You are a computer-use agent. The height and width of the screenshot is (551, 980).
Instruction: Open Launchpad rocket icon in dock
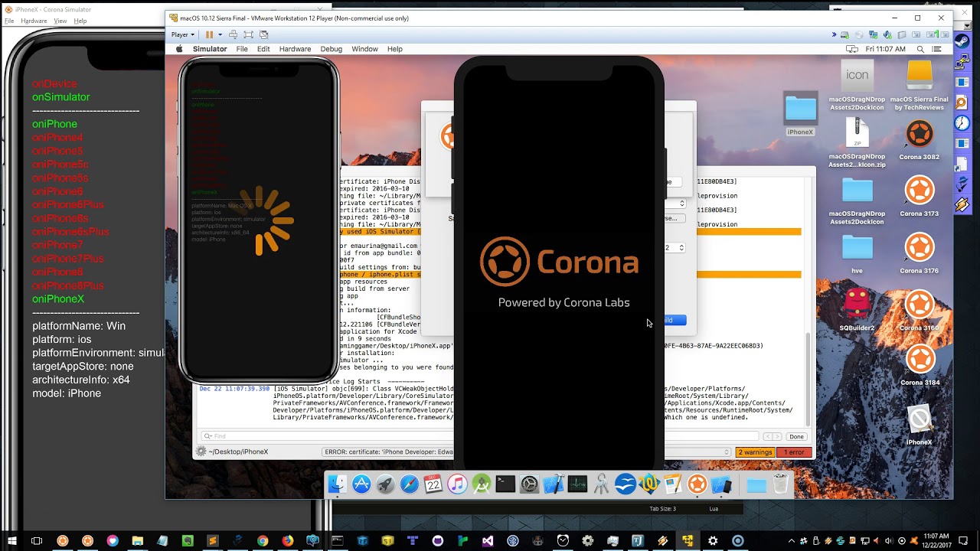tap(385, 484)
